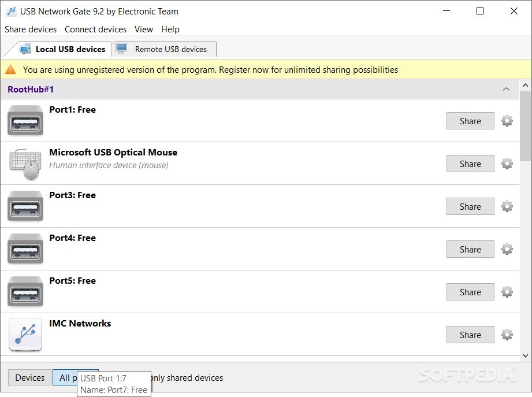
Task: Open settings gear for Port4: Free
Action: tap(507, 249)
